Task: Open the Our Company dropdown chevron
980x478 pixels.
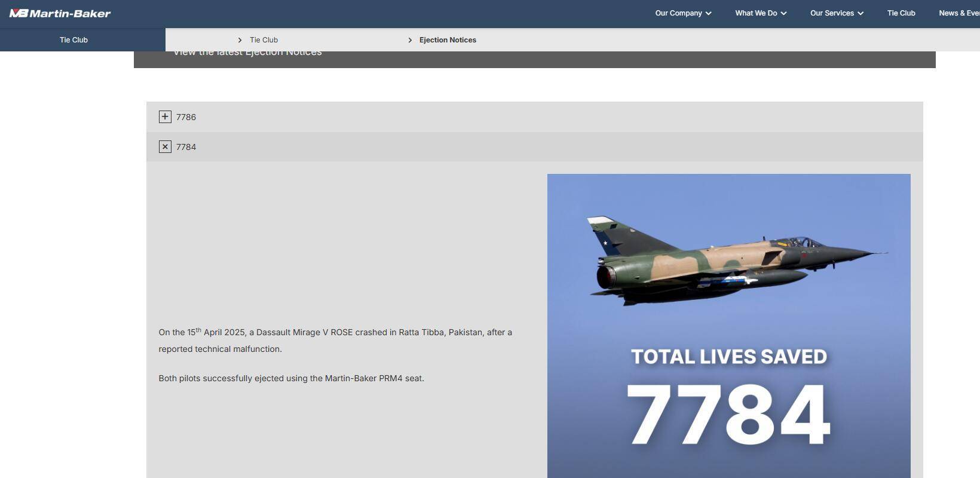Action: tap(708, 13)
